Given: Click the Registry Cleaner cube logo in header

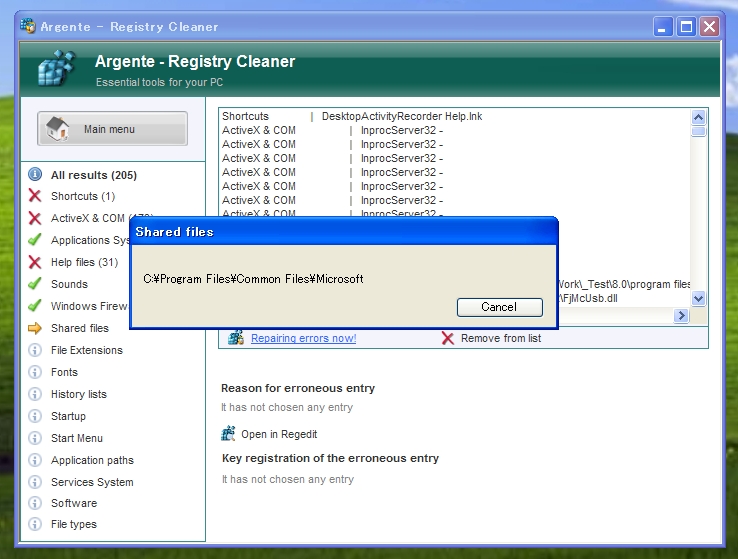Looking at the screenshot, I should (56, 69).
